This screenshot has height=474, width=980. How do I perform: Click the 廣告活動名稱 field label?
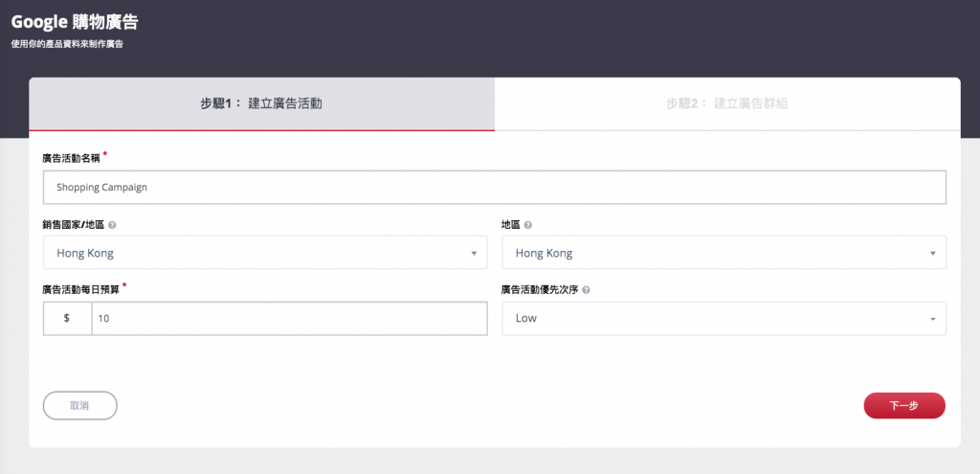click(x=71, y=158)
